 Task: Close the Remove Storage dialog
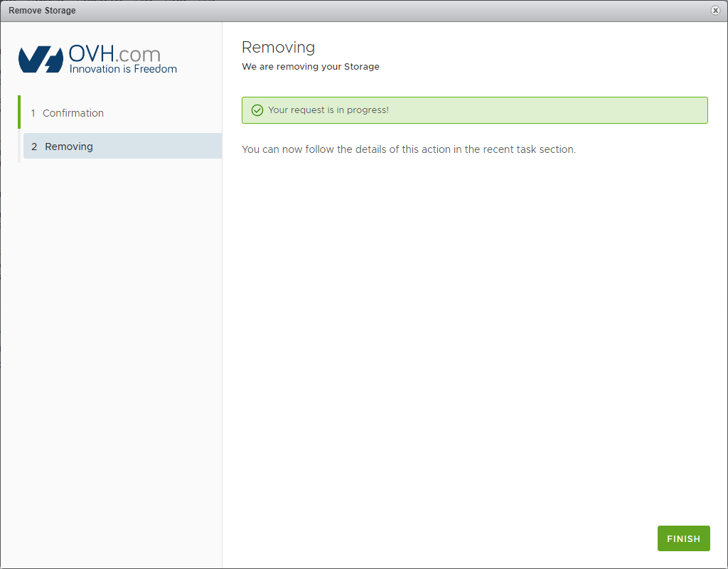[715, 11]
